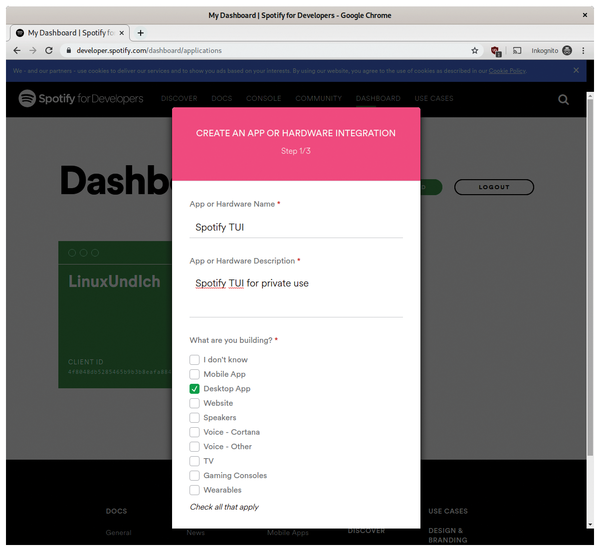Viewport: 600px width, 551px height.
Task: Check the Mobile App checkbox
Action: click(195, 374)
